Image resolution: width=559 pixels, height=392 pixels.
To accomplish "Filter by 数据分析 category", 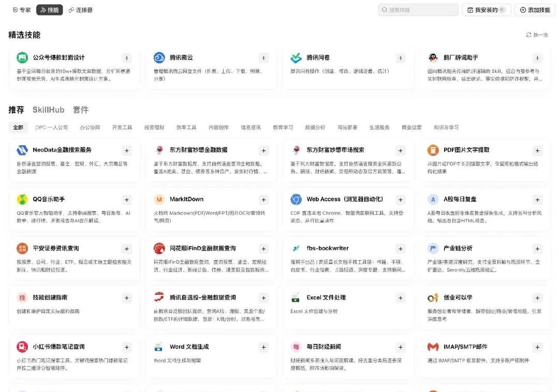I will click(315, 127).
